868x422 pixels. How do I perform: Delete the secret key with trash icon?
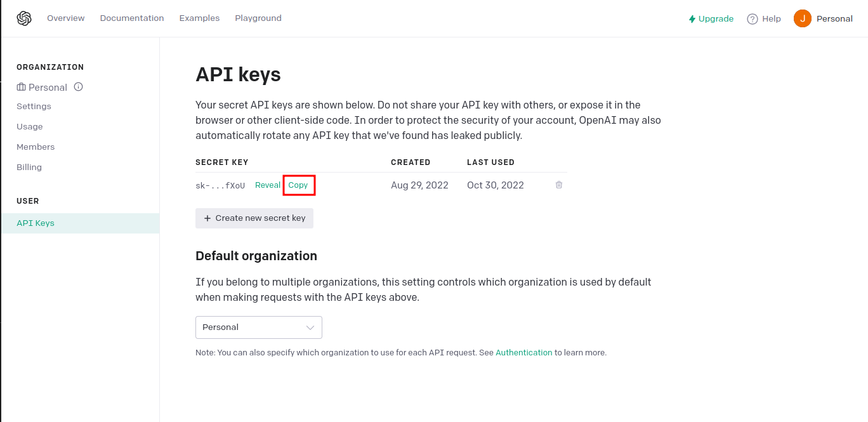click(x=559, y=185)
